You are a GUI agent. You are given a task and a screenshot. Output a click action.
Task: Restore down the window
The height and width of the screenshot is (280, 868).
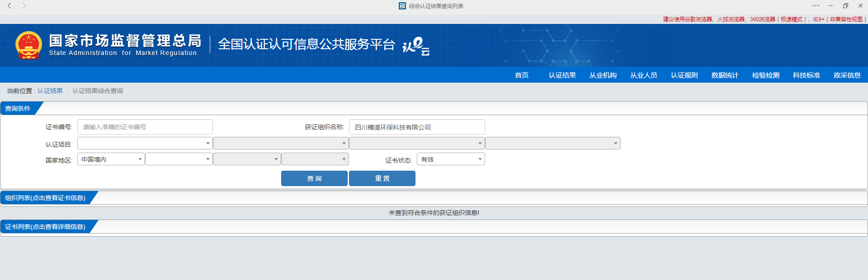845,6
